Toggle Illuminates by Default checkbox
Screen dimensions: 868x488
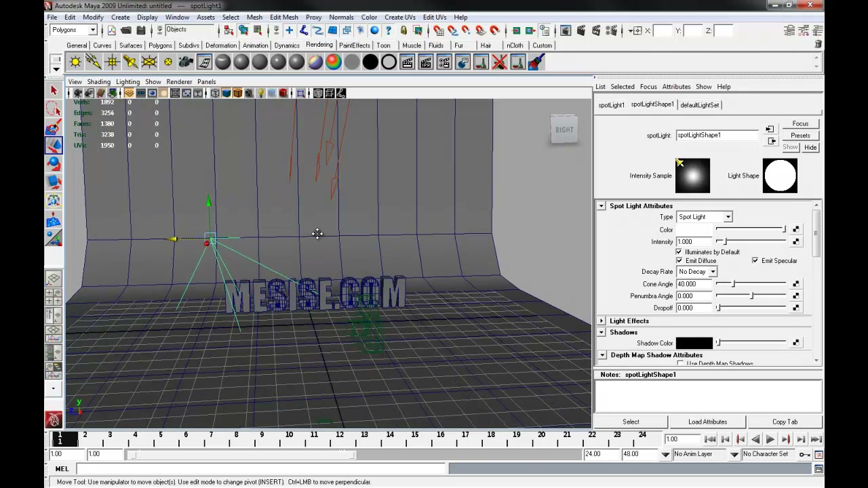point(679,252)
